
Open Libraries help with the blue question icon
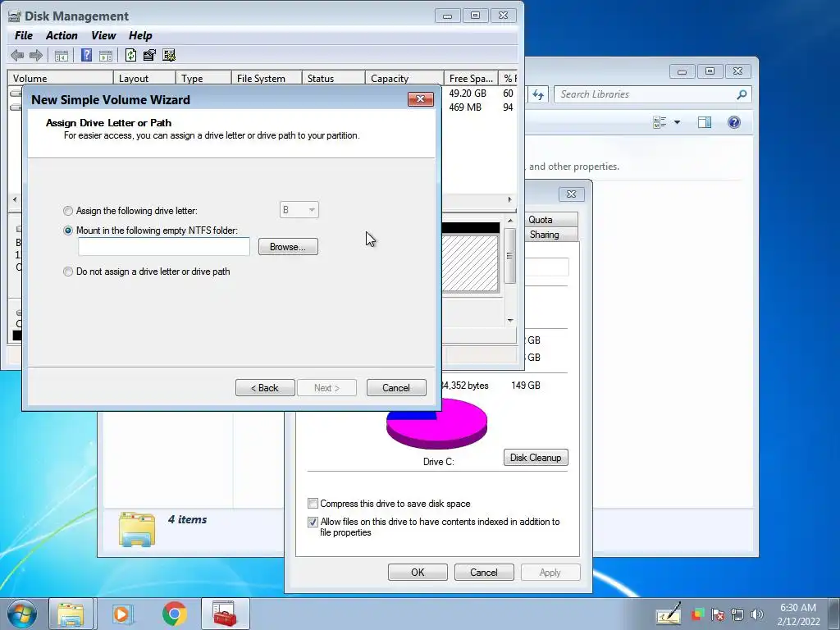pyautogui.click(x=734, y=123)
